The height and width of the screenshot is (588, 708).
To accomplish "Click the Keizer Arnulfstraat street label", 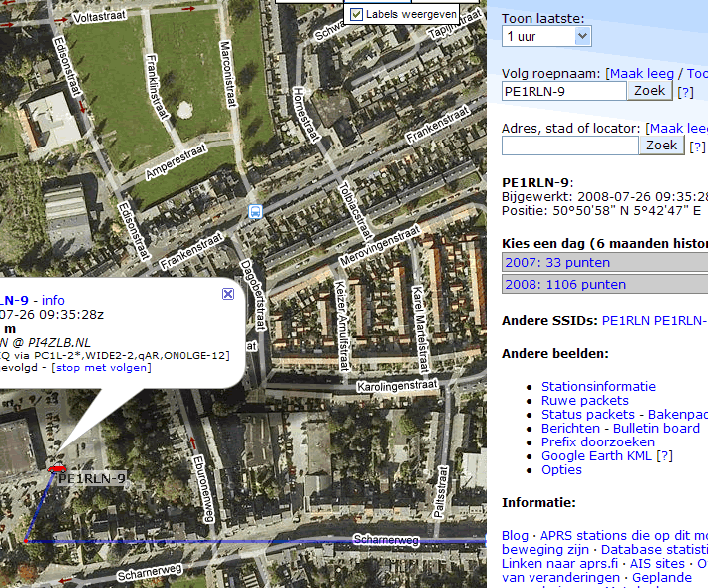I will tap(342, 326).
